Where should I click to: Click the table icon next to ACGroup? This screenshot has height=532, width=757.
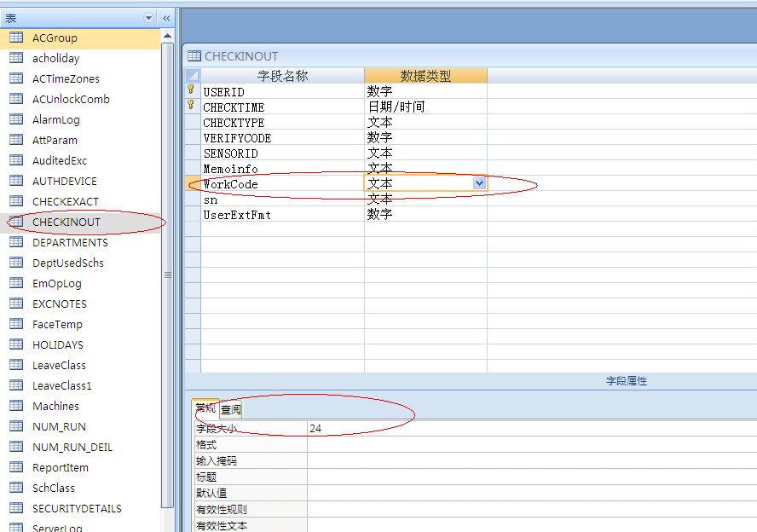(14, 38)
